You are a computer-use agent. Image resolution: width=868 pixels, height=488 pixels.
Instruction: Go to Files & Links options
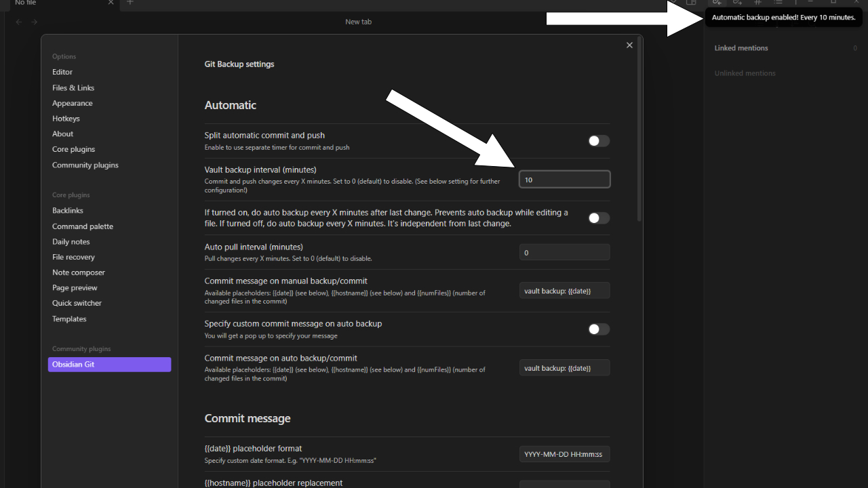click(73, 87)
